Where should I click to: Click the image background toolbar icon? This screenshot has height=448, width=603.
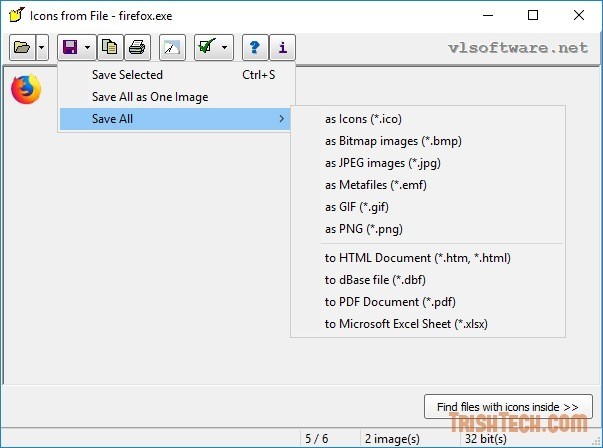[x=172, y=48]
